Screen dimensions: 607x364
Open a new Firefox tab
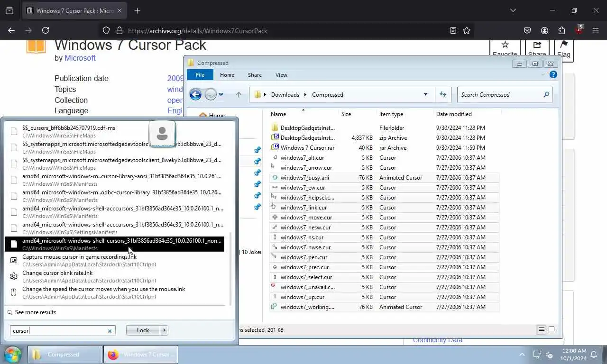click(137, 10)
